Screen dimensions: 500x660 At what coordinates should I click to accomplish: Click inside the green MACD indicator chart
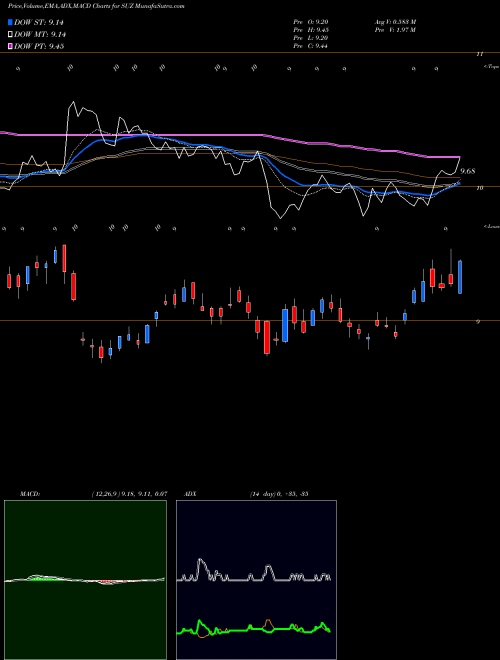(85, 580)
